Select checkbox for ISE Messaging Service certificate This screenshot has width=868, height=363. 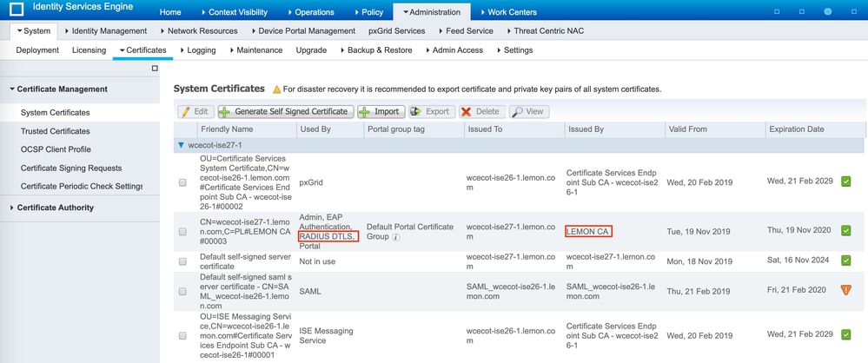point(182,336)
